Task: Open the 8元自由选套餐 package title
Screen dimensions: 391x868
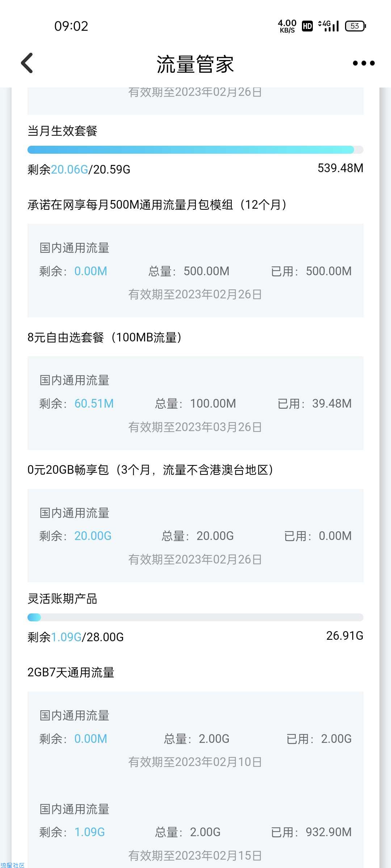Action: (105, 337)
